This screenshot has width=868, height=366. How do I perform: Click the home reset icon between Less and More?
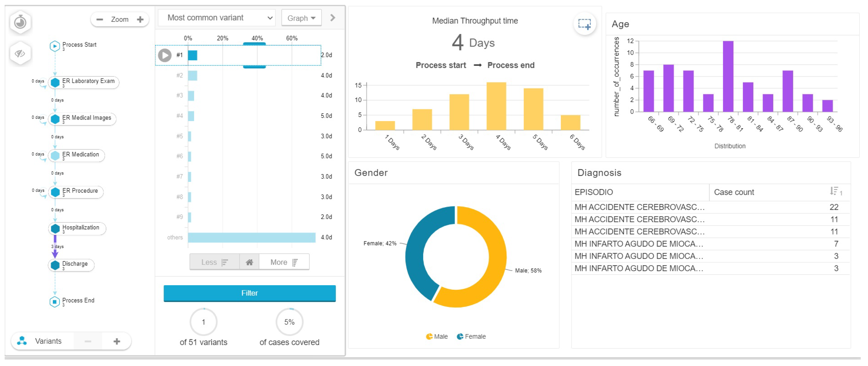[x=249, y=262]
